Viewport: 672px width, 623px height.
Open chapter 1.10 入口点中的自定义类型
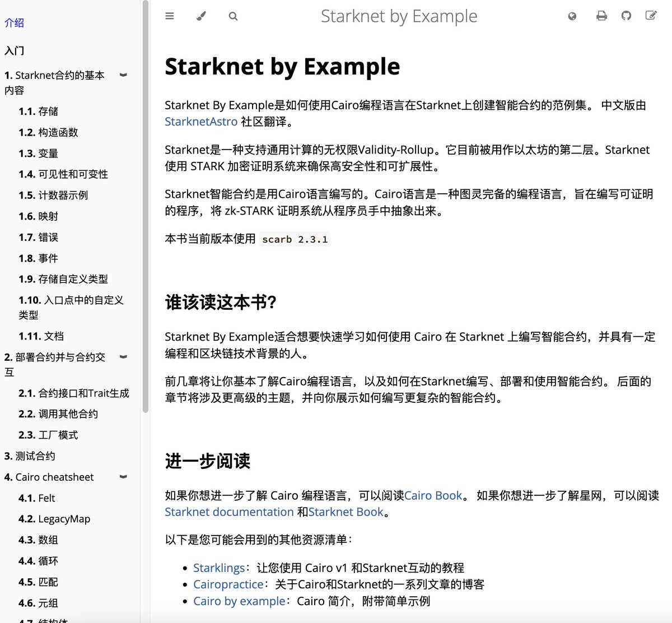click(x=71, y=308)
